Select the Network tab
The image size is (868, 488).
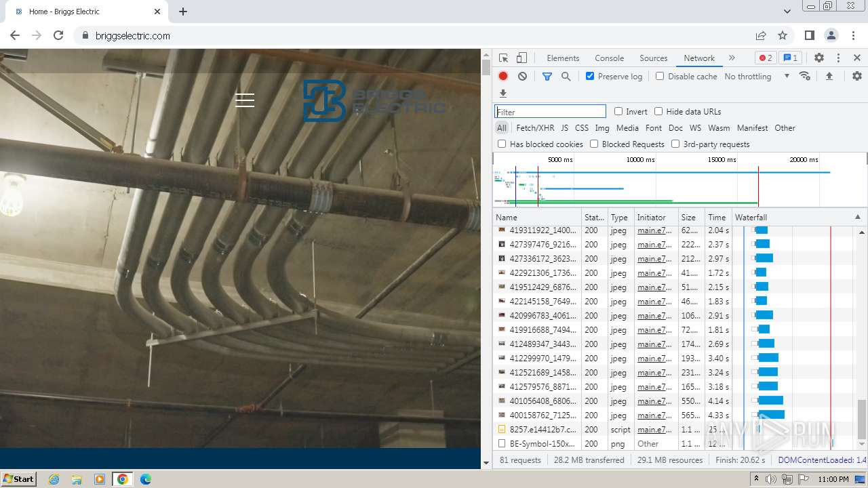pos(699,58)
